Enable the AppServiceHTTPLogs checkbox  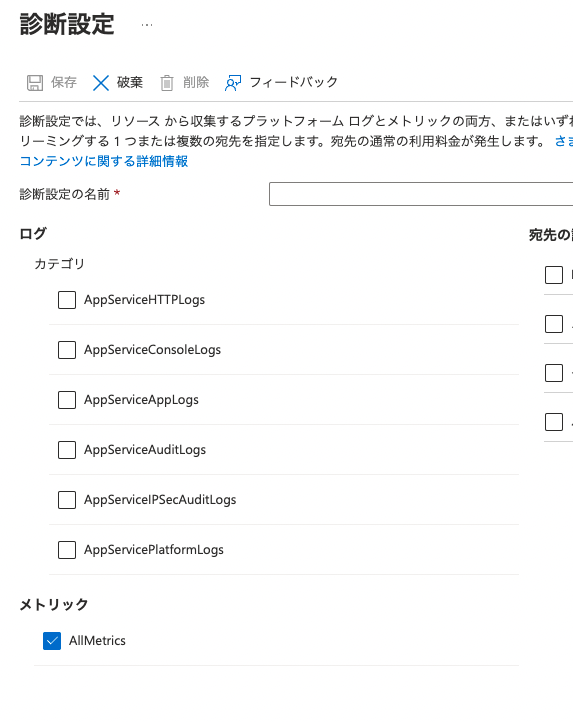pyautogui.click(x=67, y=300)
